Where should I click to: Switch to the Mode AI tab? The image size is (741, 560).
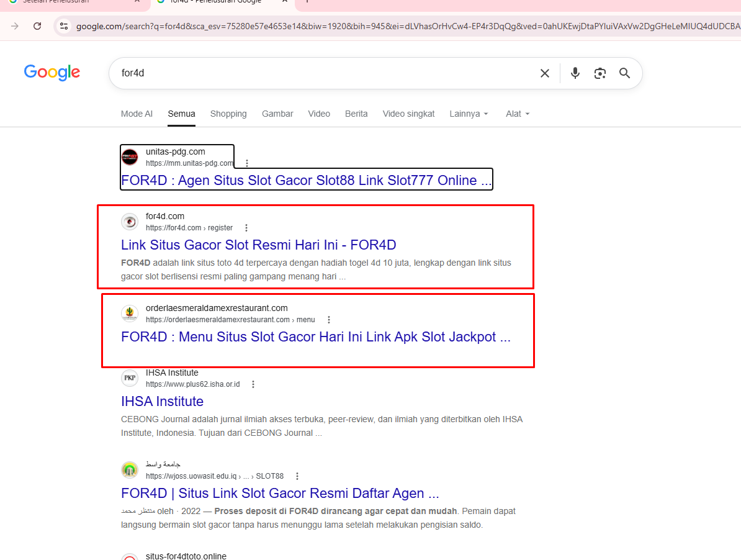137,114
